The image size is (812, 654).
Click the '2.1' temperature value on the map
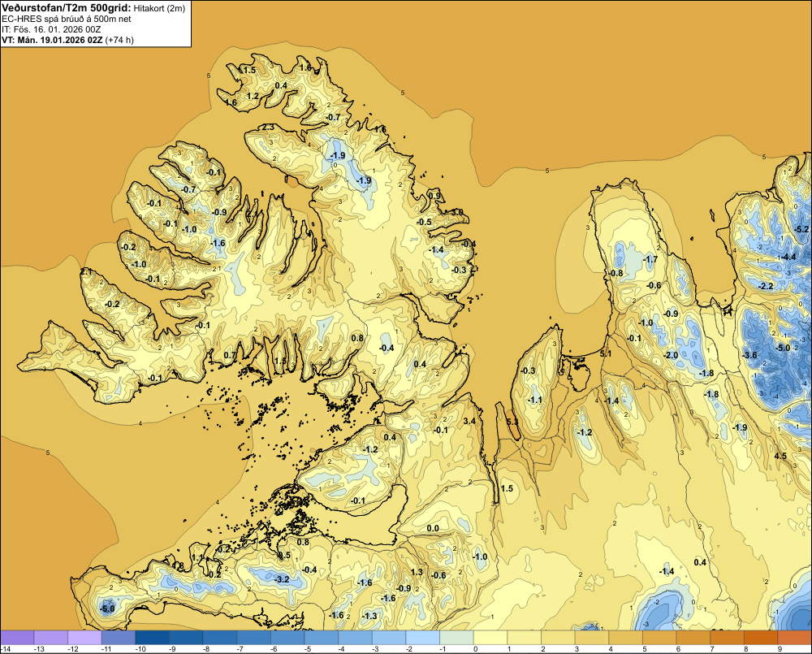pyautogui.click(x=87, y=271)
